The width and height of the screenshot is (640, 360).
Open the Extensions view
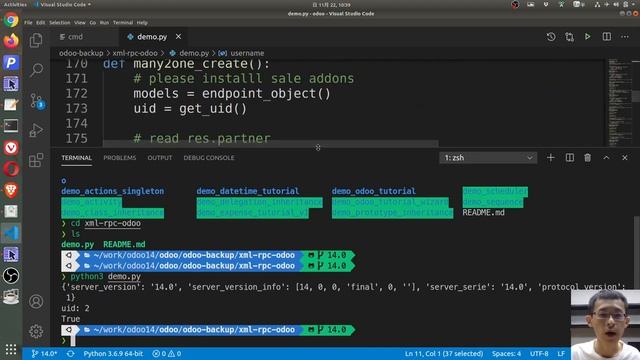[x=36, y=160]
